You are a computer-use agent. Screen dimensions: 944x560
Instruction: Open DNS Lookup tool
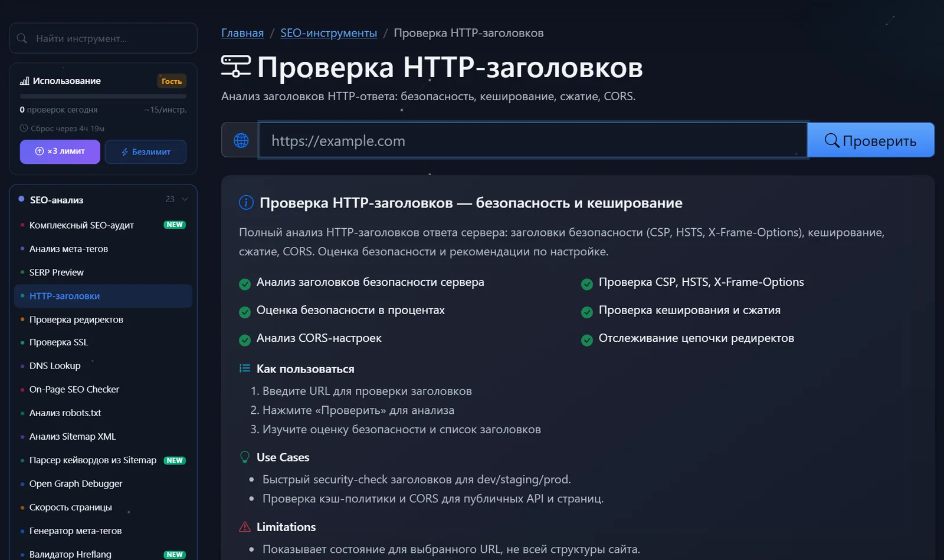click(103, 365)
